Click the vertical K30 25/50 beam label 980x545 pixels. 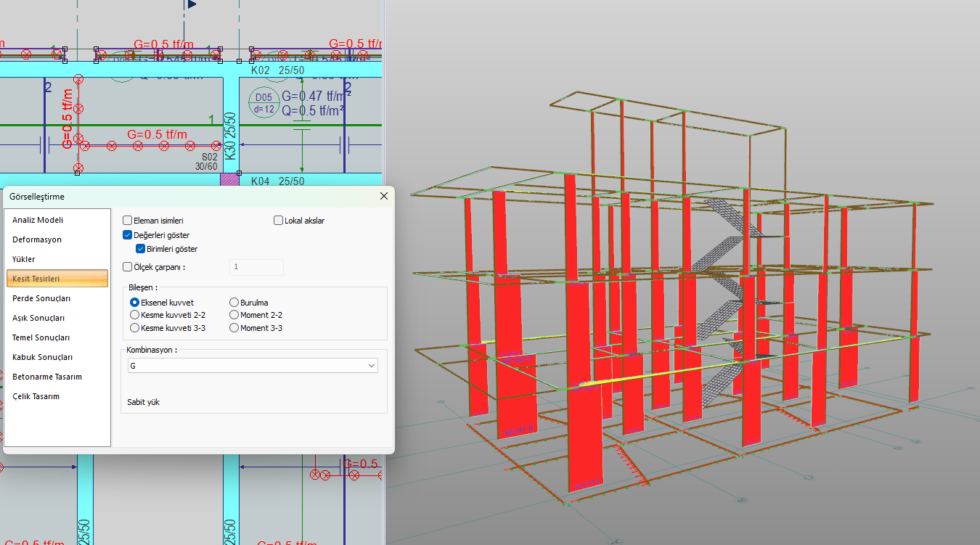pyautogui.click(x=230, y=136)
